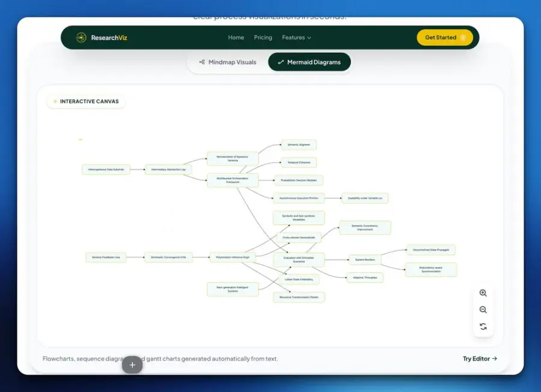541x392 pixels.
Task: Select the Semantic Alignment node
Action: click(299, 144)
